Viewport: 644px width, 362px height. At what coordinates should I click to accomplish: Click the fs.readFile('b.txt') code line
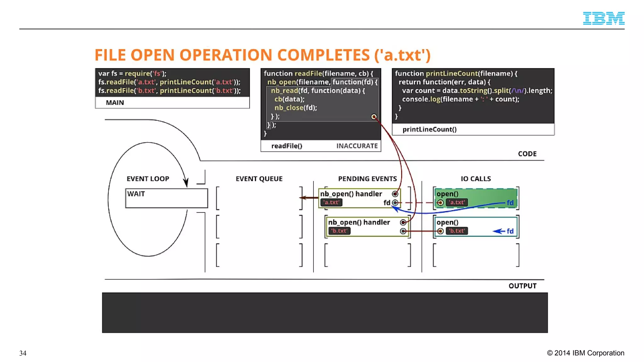pyautogui.click(x=169, y=90)
